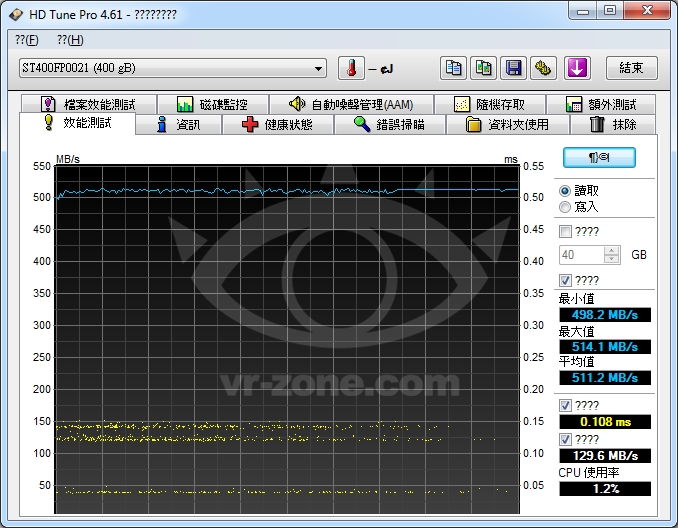The width and height of the screenshot is (678, 528).
Task: Click the thermometer temperature icon
Action: pyautogui.click(x=350, y=68)
